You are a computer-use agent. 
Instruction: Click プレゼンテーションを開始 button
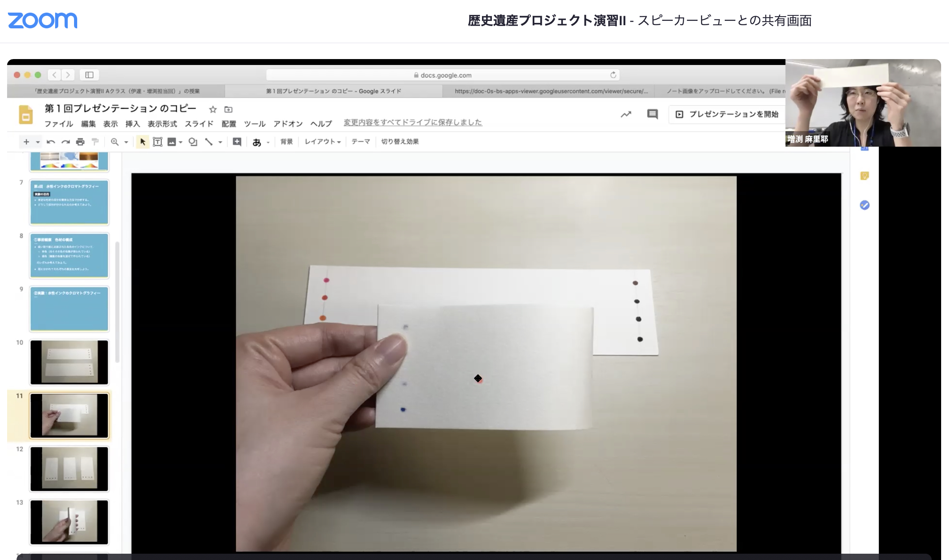click(x=727, y=114)
